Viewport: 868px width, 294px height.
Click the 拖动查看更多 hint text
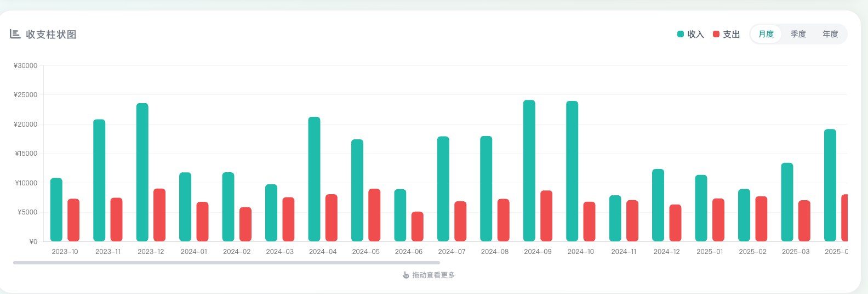point(433,275)
